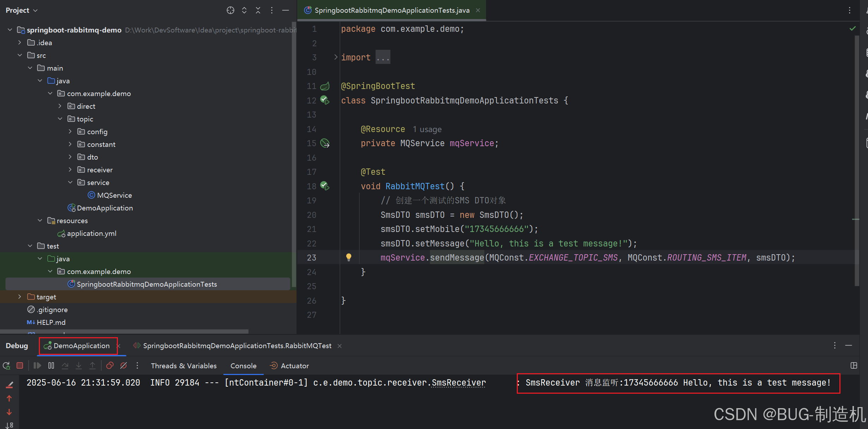Image resolution: width=868 pixels, height=429 pixels.
Task: Close SpringbootRabbitmqDemoApplicationTests.java editor tab
Action: [x=478, y=10]
